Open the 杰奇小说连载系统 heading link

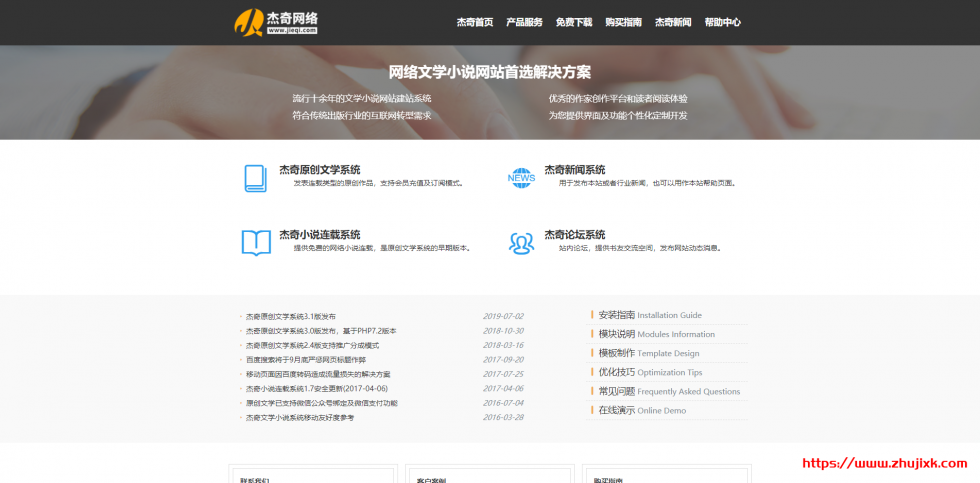click(319, 235)
